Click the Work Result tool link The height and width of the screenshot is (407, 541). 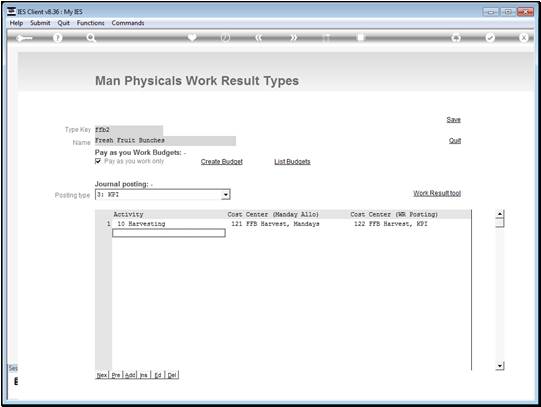437,193
